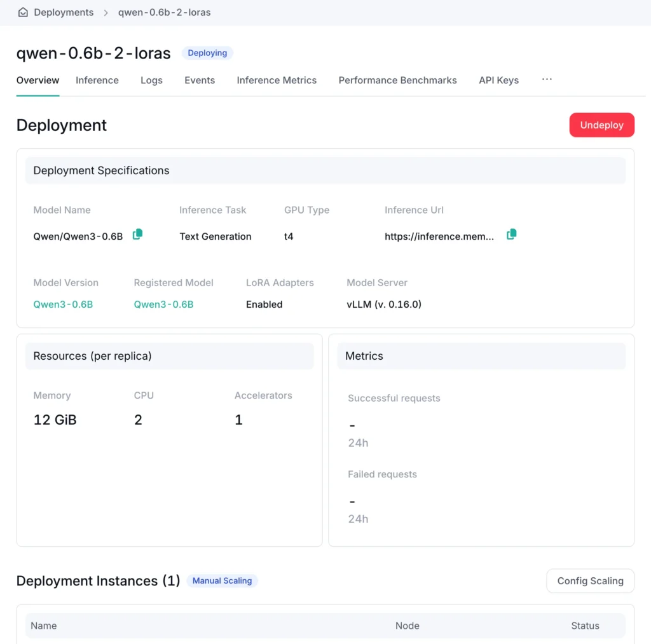Open the Inference tab
Image resolution: width=651 pixels, height=644 pixels.
[x=97, y=80]
